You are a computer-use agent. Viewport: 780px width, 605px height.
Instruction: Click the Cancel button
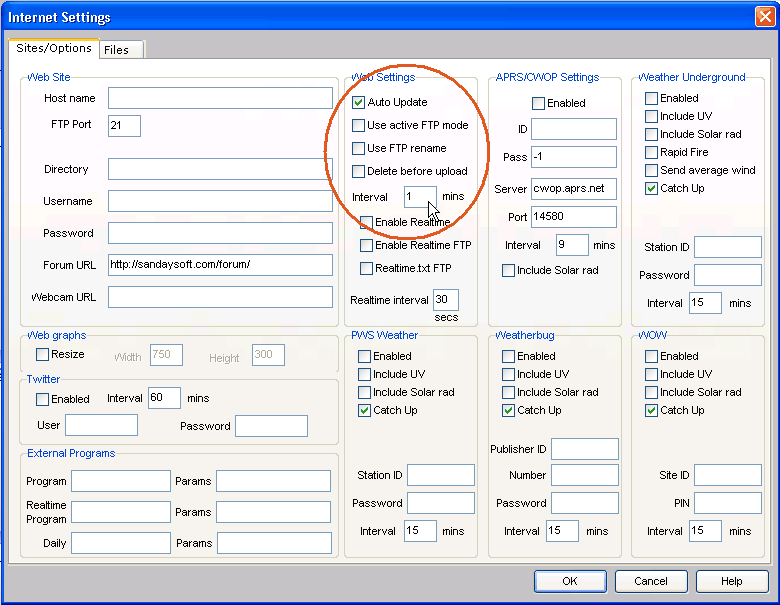click(x=651, y=581)
